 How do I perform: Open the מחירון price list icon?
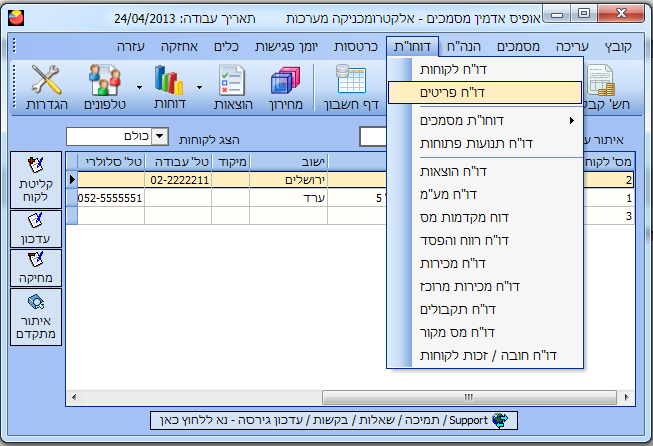[x=286, y=87]
